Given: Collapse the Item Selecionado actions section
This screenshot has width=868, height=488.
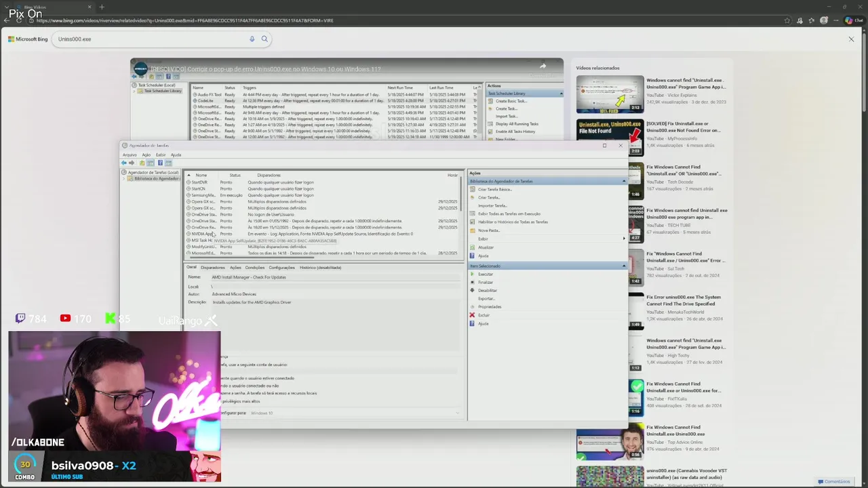Looking at the screenshot, I should (624, 266).
